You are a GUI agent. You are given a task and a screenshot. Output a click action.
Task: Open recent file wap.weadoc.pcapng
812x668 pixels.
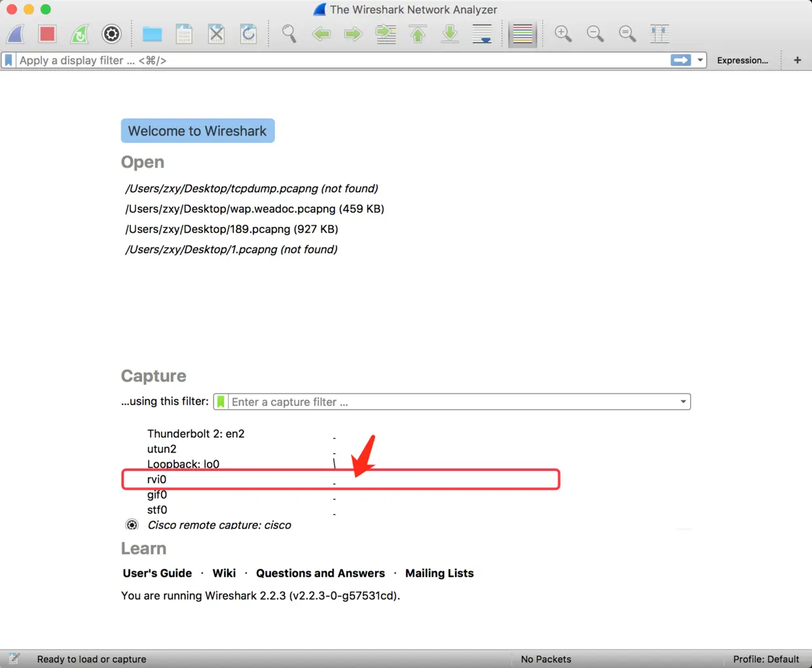pos(255,209)
